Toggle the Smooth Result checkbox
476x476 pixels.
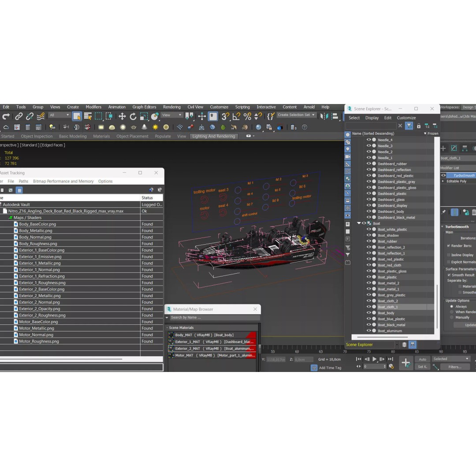pos(449,275)
